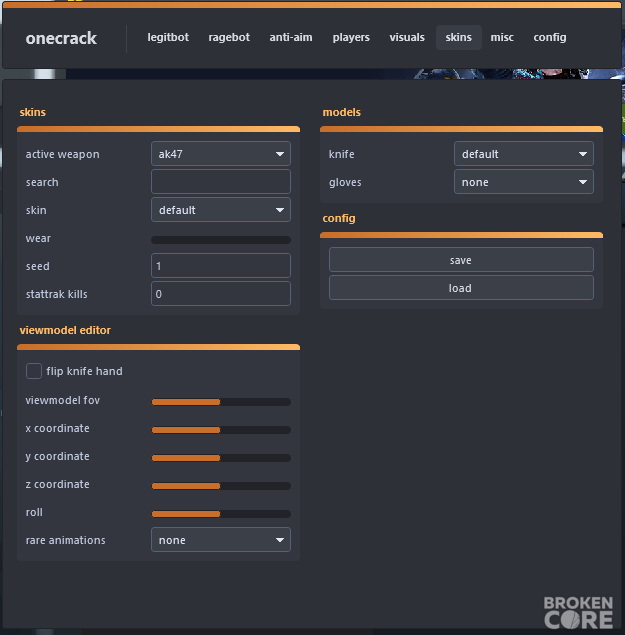Save the skins config
This screenshot has width=625, height=635.
461,260
